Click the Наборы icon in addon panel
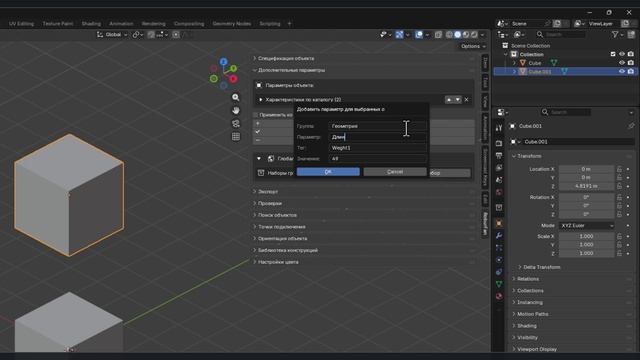Image resolution: width=640 pixels, height=360 pixels. coord(261,173)
